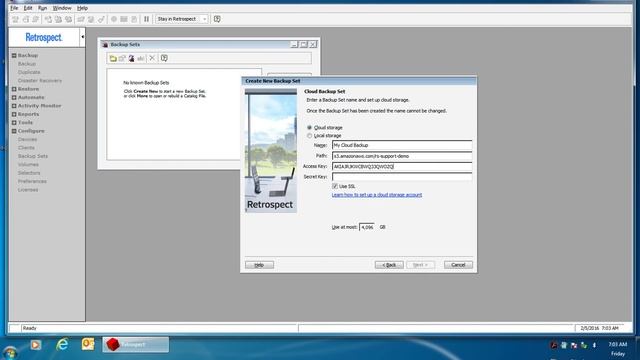Expand the Automate section in sidebar

pyautogui.click(x=14, y=98)
